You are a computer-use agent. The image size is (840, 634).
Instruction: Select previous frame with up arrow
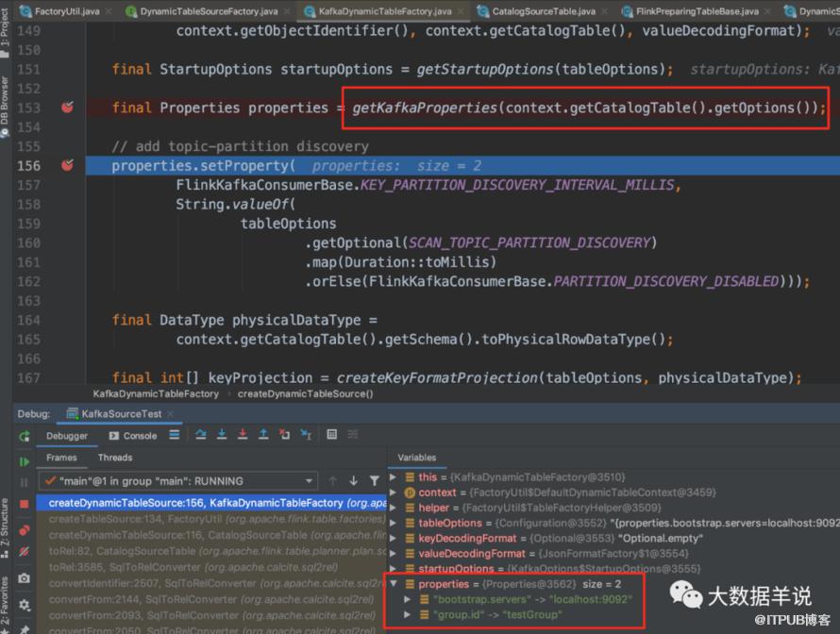point(332,481)
